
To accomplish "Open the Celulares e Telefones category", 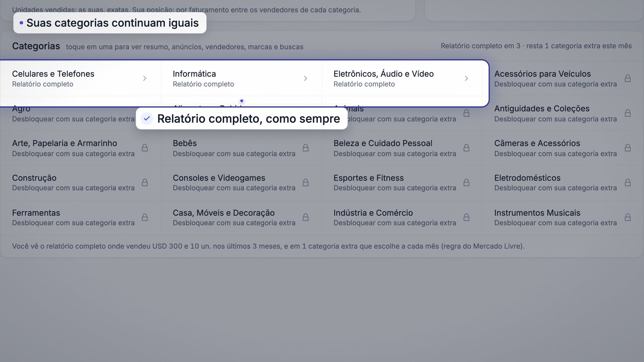I will 80,78.
